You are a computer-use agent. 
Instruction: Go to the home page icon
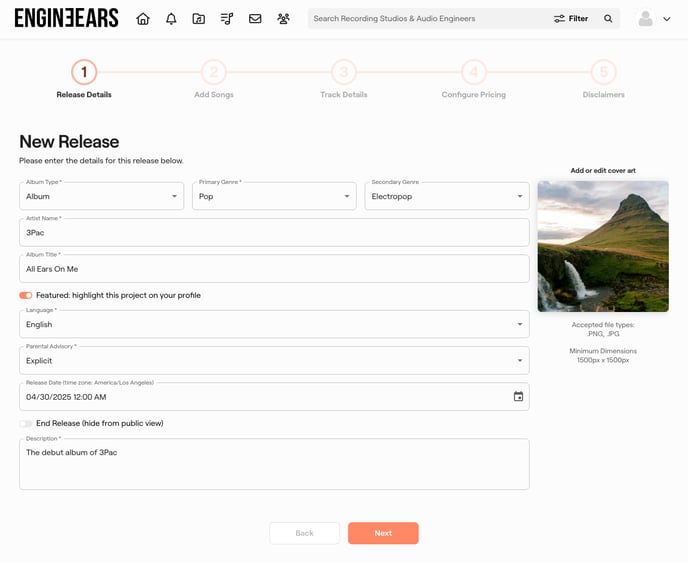pyautogui.click(x=143, y=18)
